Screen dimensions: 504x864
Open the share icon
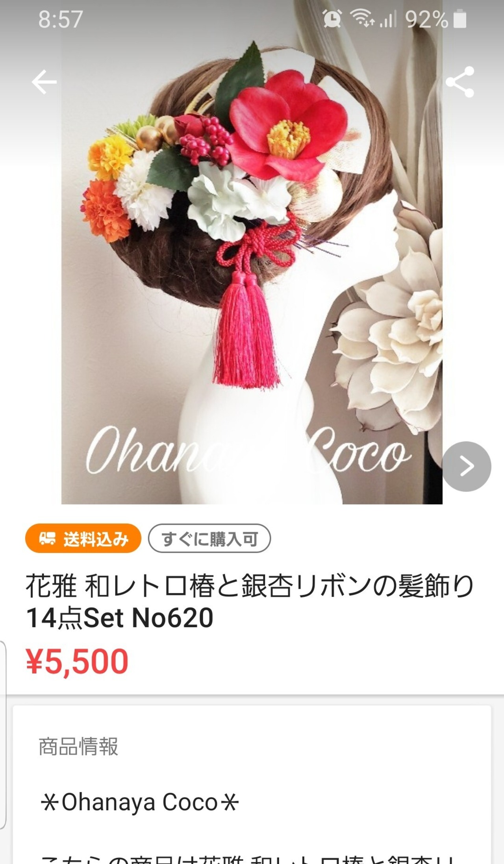pos(460,82)
